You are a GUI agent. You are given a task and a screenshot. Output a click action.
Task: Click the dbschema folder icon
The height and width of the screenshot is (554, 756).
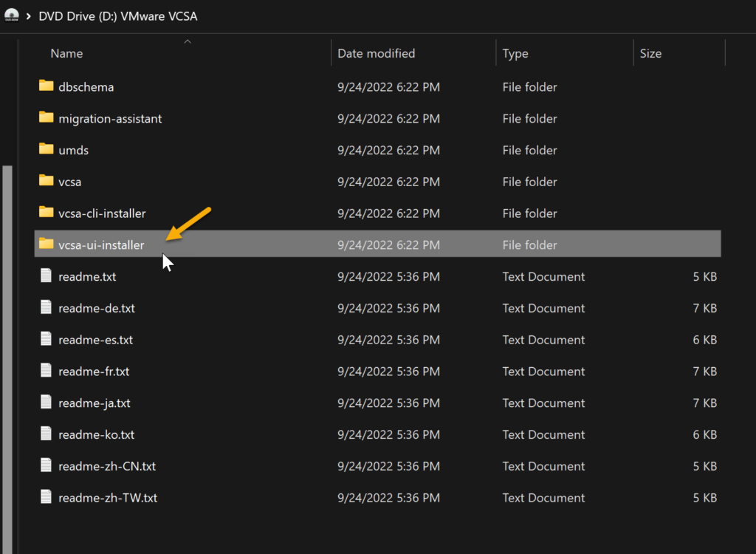click(47, 86)
